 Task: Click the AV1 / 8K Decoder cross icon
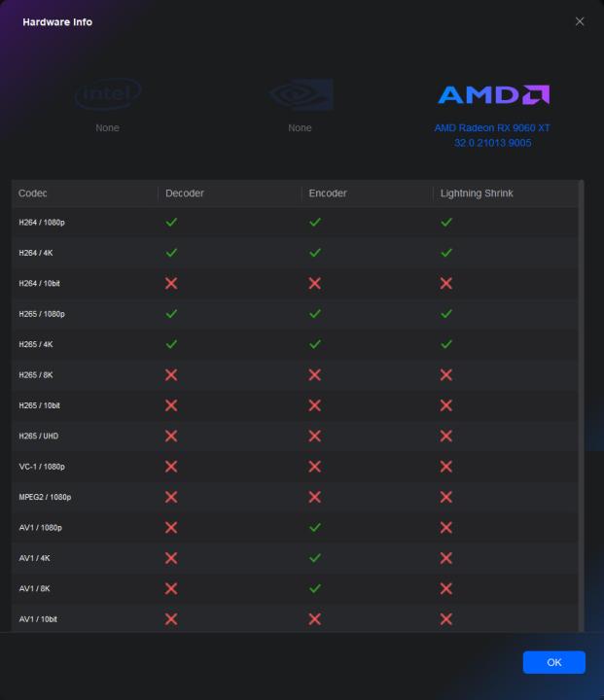(x=171, y=588)
